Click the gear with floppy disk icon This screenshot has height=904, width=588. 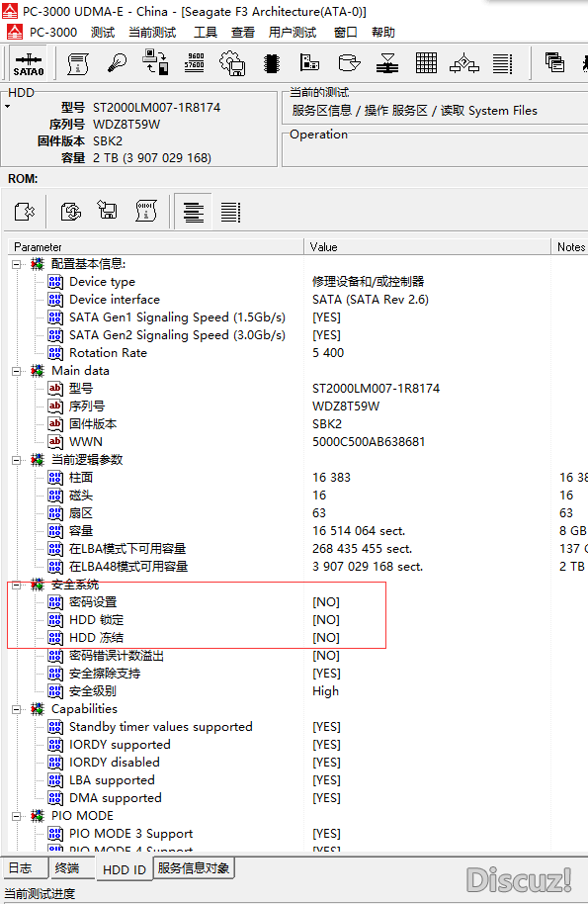[x=232, y=63]
